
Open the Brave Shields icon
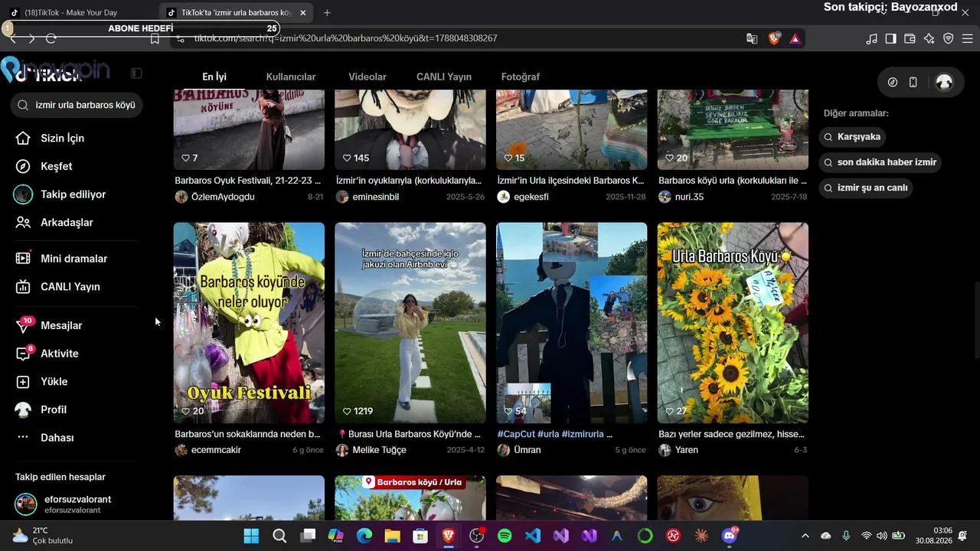click(774, 38)
